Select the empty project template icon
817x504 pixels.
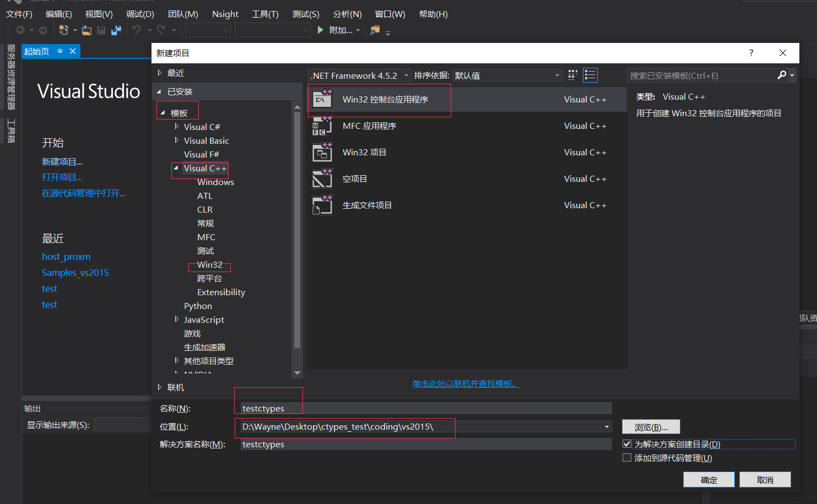click(x=322, y=178)
